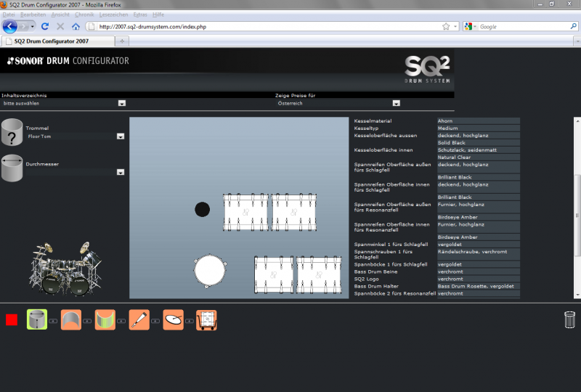The width and height of the screenshot is (581, 392).
Task: Click into the URL address field
Action: [269, 27]
